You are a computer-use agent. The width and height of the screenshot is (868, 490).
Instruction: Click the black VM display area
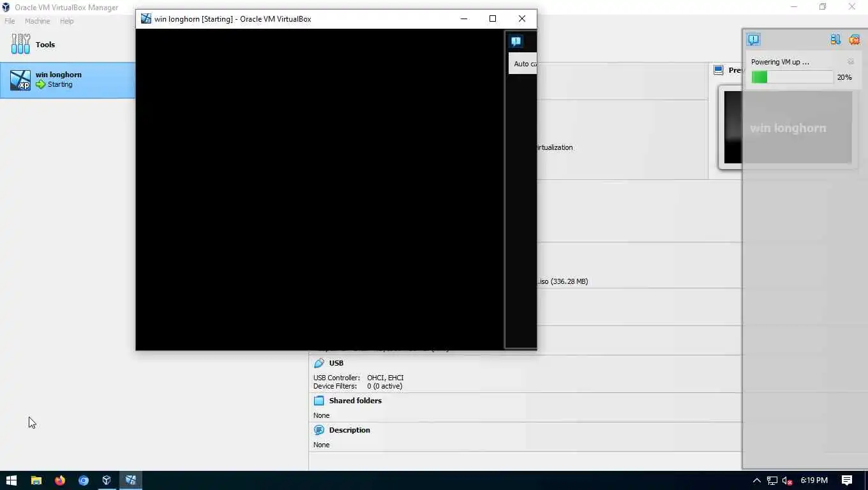click(x=320, y=189)
